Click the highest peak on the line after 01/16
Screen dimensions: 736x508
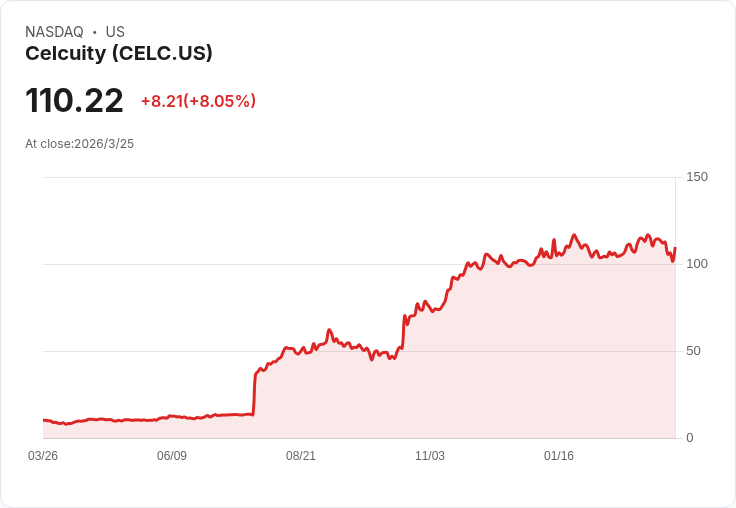point(574,235)
